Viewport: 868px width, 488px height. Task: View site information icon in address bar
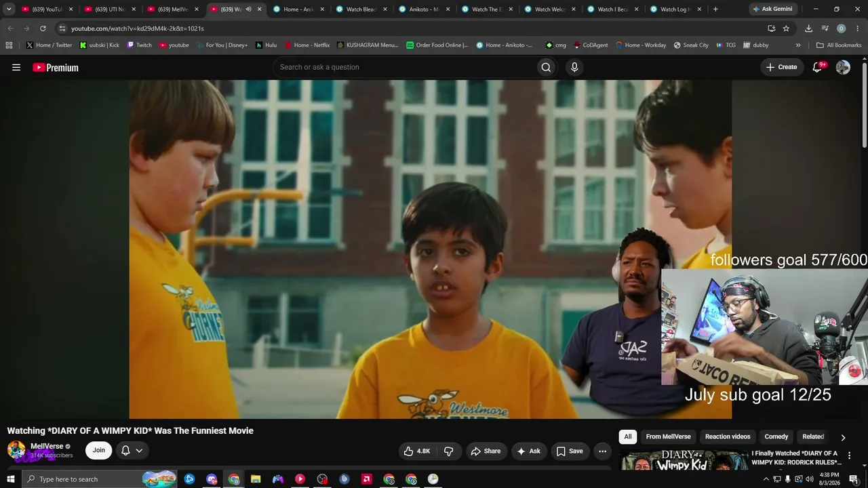point(62,28)
